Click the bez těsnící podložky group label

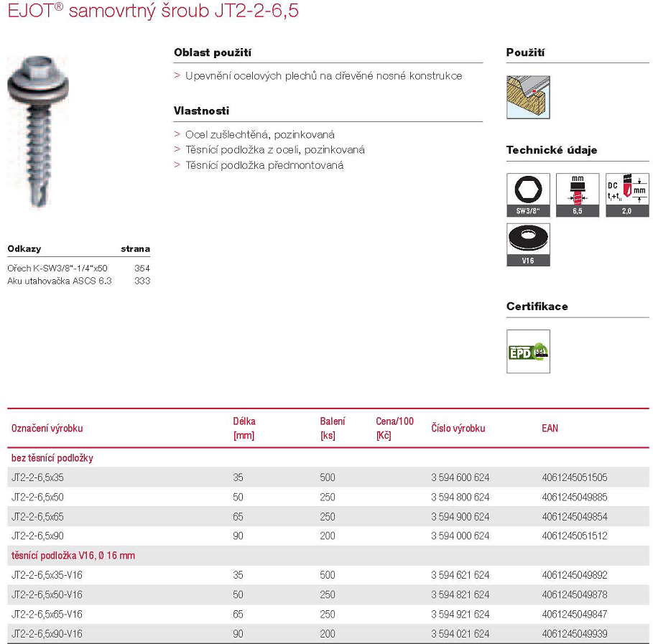[x=52, y=458]
